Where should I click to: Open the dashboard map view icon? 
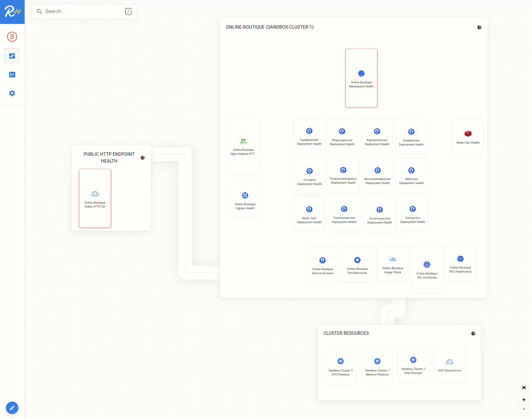pyautogui.click(x=12, y=56)
